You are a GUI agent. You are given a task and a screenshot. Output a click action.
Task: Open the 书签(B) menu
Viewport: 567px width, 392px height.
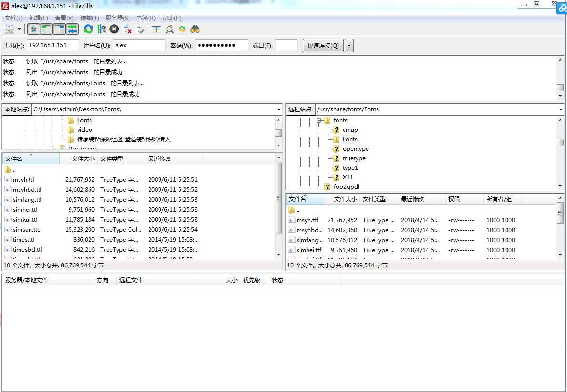click(x=146, y=18)
